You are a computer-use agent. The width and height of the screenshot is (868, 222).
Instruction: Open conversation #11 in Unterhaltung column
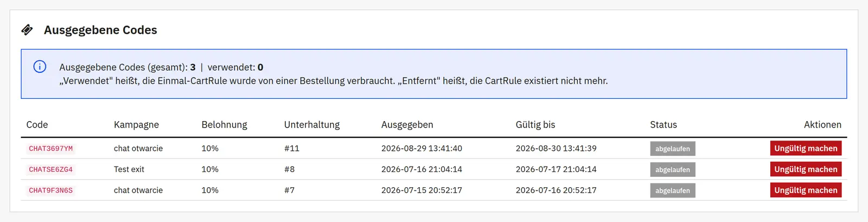pos(292,148)
